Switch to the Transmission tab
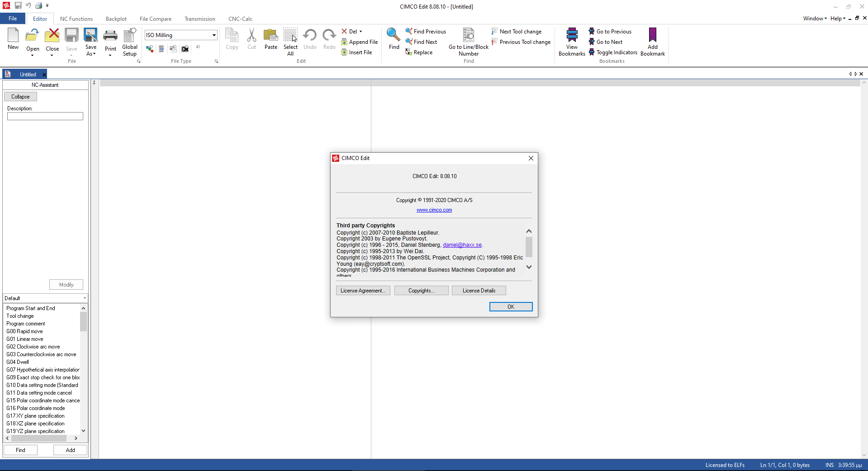The height and width of the screenshot is (471, 868). click(x=200, y=19)
